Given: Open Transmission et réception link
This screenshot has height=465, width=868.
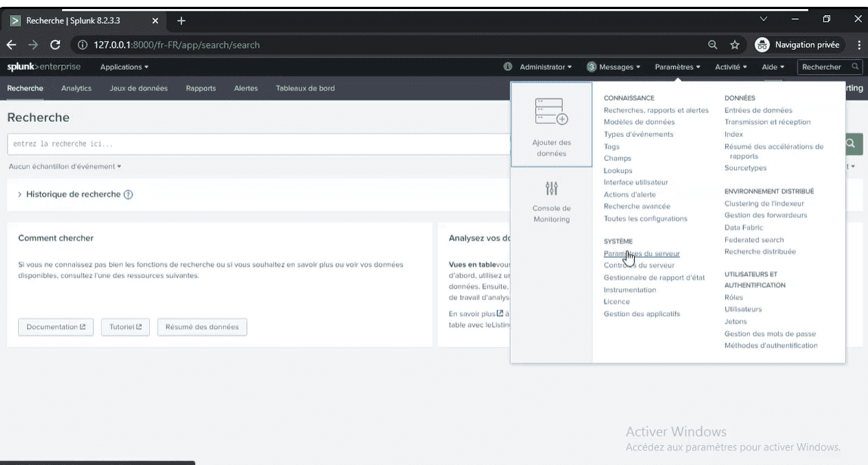Looking at the screenshot, I should [x=767, y=122].
